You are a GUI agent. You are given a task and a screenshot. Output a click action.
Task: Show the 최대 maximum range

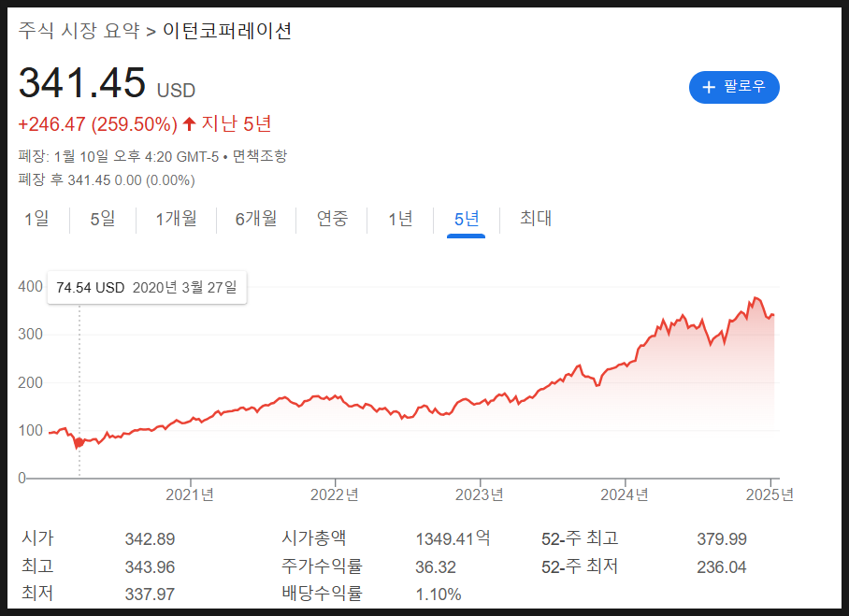536,218
